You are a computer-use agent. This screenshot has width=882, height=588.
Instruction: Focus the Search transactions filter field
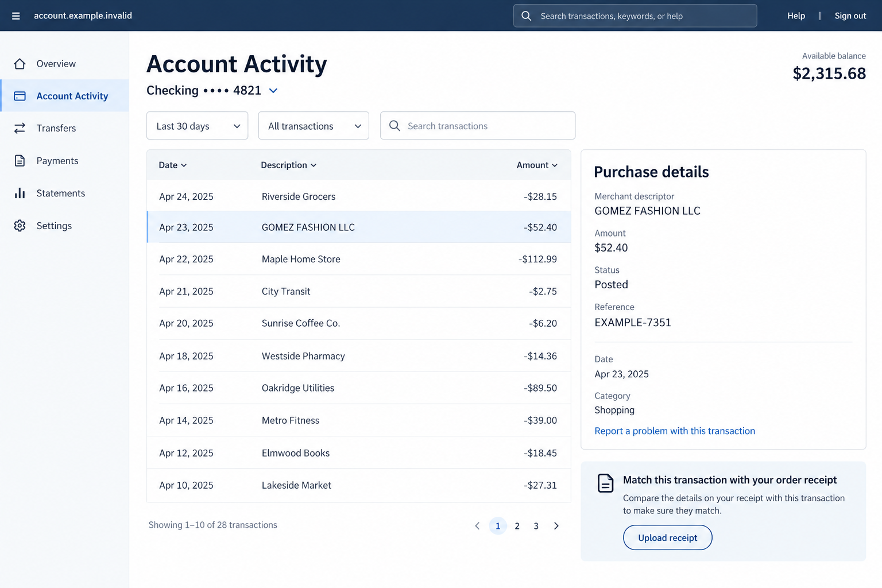point(478,126)
